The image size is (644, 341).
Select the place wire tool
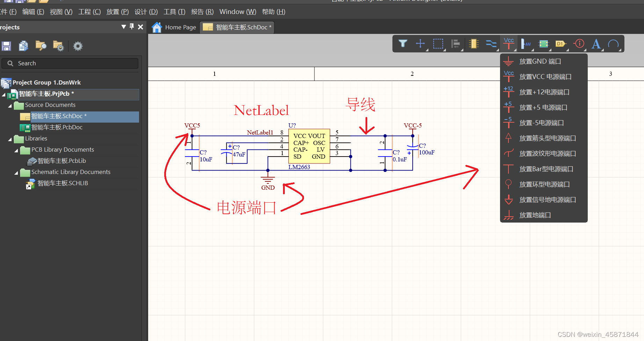(491, 44)
